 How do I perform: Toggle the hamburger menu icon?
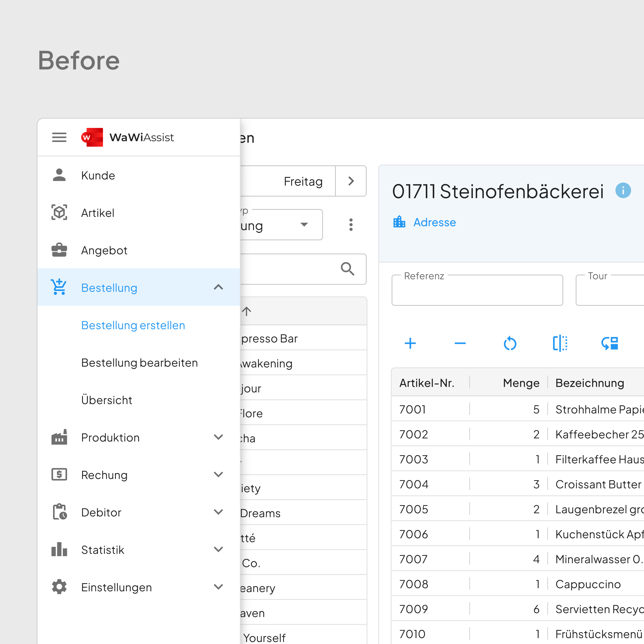pyautogui.click(x=59, y=137)
